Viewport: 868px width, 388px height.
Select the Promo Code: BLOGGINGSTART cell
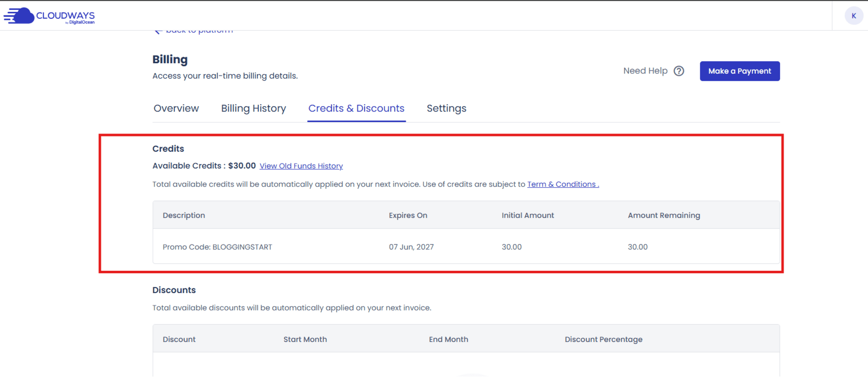tap(217, 247)
